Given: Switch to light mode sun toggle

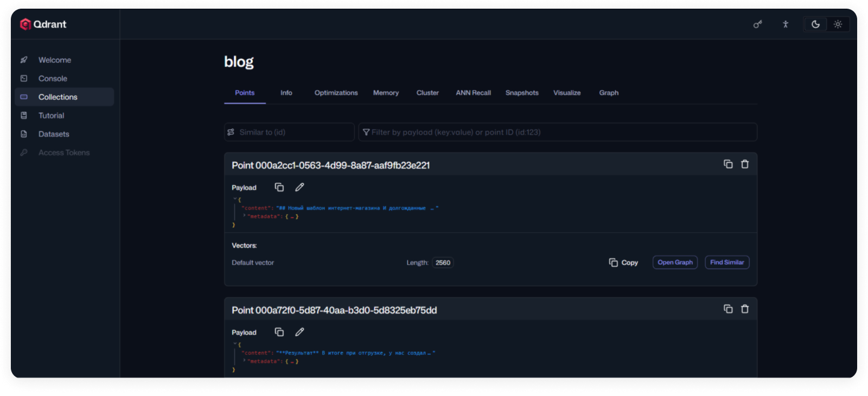Looking at the screenshot, I should click(838, 24).
